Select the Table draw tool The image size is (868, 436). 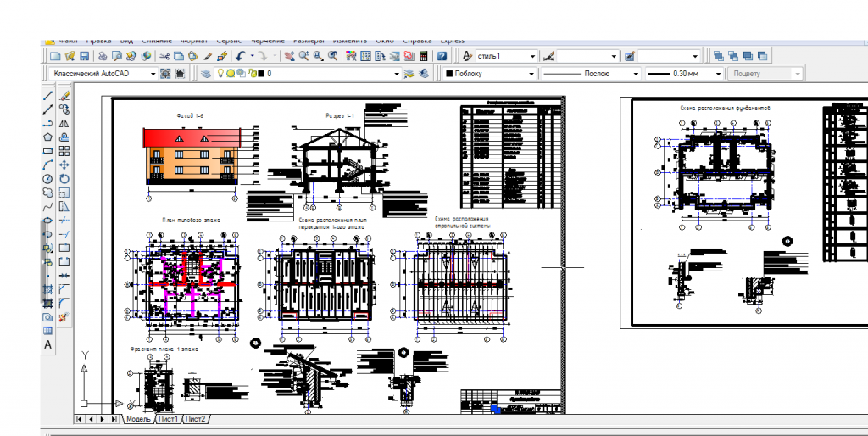[48, 331]
